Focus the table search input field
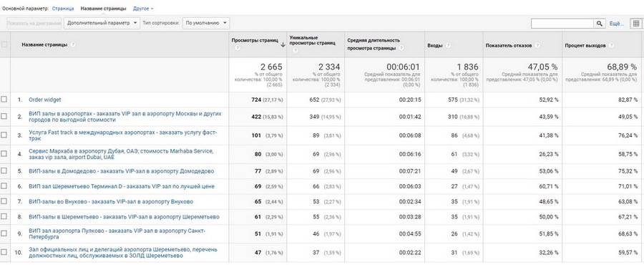The height and width of the screenshot is (265, 644). point(562,24)
